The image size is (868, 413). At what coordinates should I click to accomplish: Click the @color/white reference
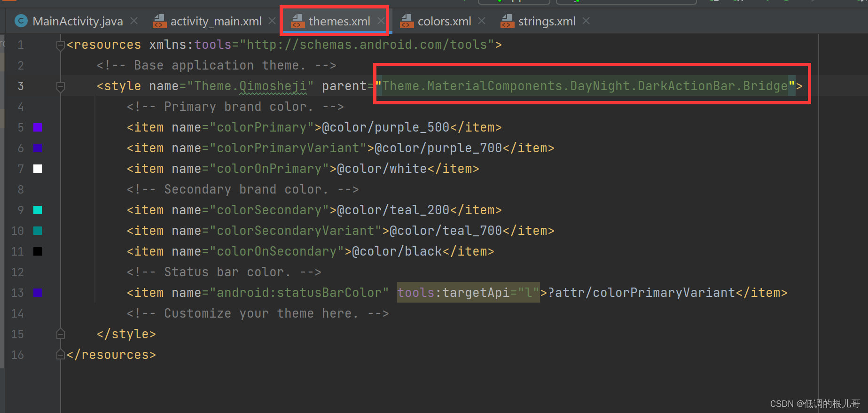click(x=382, y=169)
